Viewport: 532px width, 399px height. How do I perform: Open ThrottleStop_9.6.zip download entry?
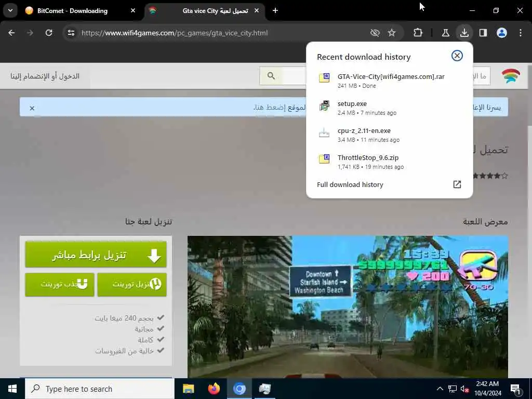point(389,162)
